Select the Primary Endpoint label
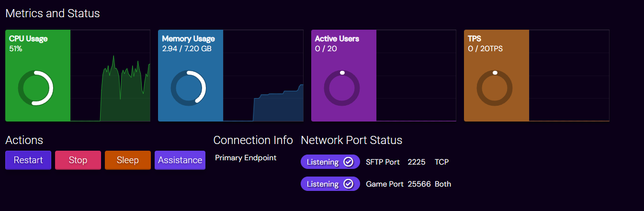Image resolution: width=644 pixels, height=211 pixels. pos(246,157)
